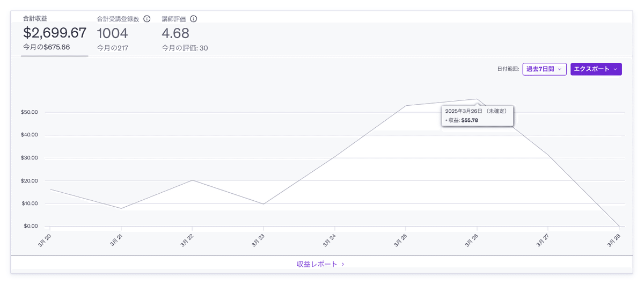644x284 pixels.
Task: Open the 過去7日間 date range dropdown
Action: point(544,69)
